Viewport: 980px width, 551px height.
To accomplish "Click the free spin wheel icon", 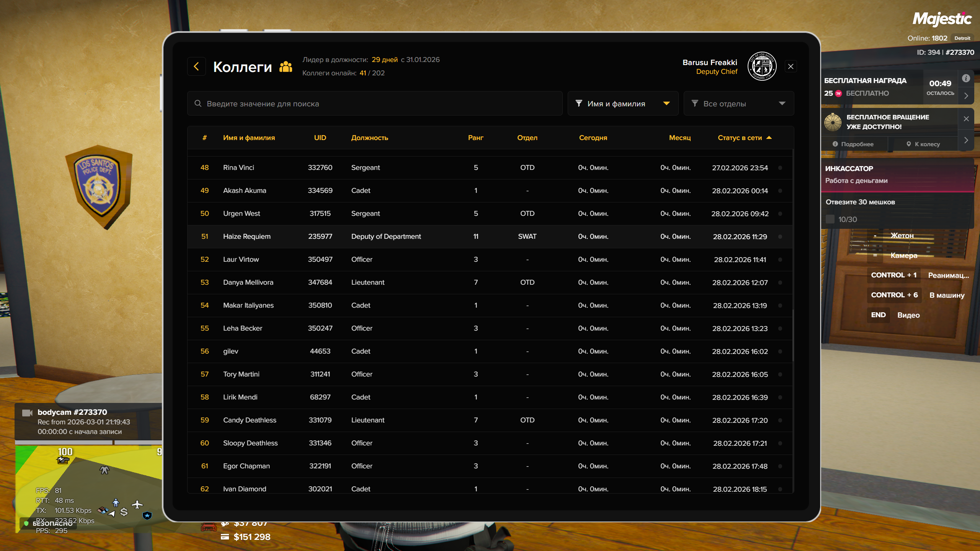I will (833, 122).
